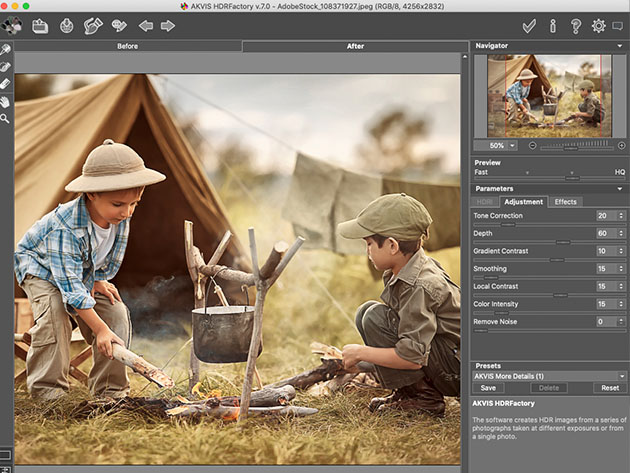Viewport: 630px width, 473px height.
Task: Switch to the Effects tab
Action: pos(566,202)
